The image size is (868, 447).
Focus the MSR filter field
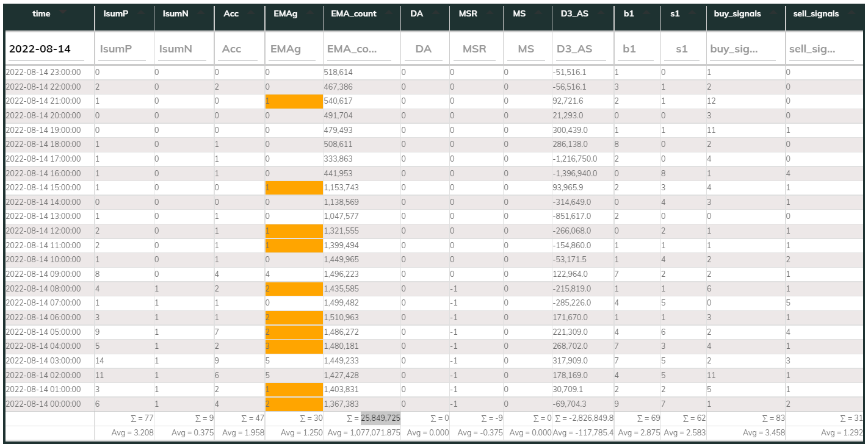point(474,49)
